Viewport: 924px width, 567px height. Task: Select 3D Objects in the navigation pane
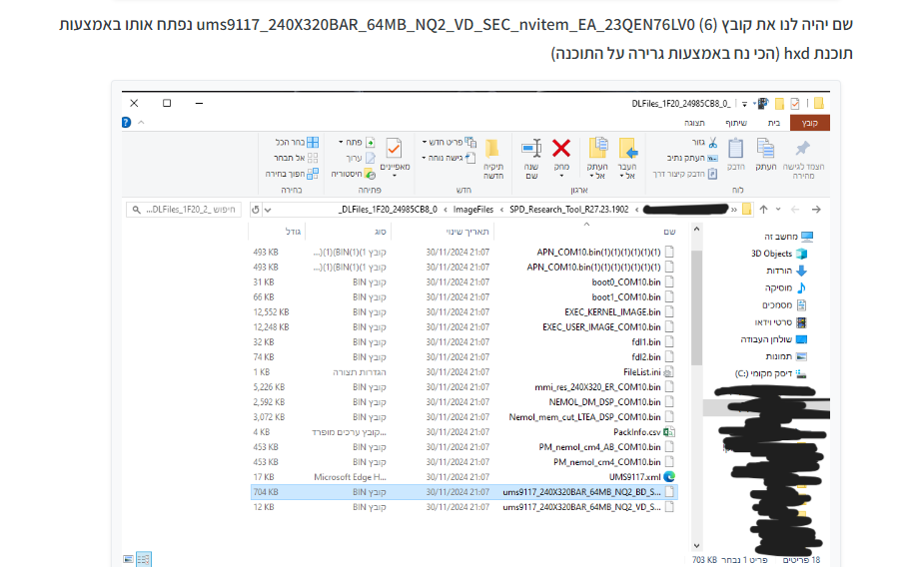(x=778, y=254)
